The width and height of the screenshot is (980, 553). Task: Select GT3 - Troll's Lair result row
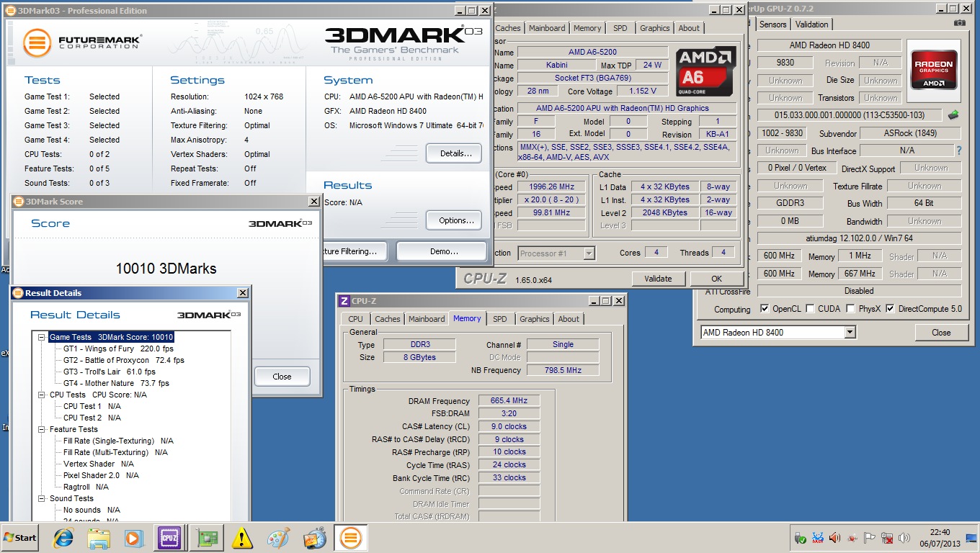tap(109, 372)
